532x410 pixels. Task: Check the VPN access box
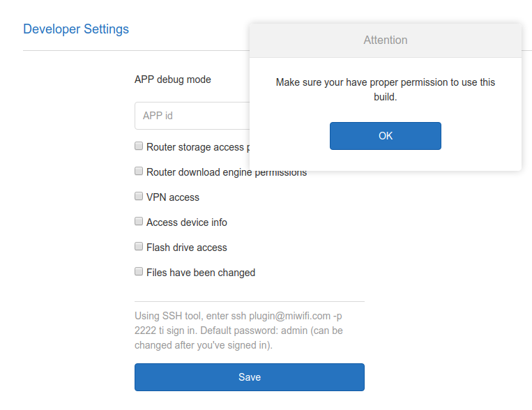coord(139,196)
